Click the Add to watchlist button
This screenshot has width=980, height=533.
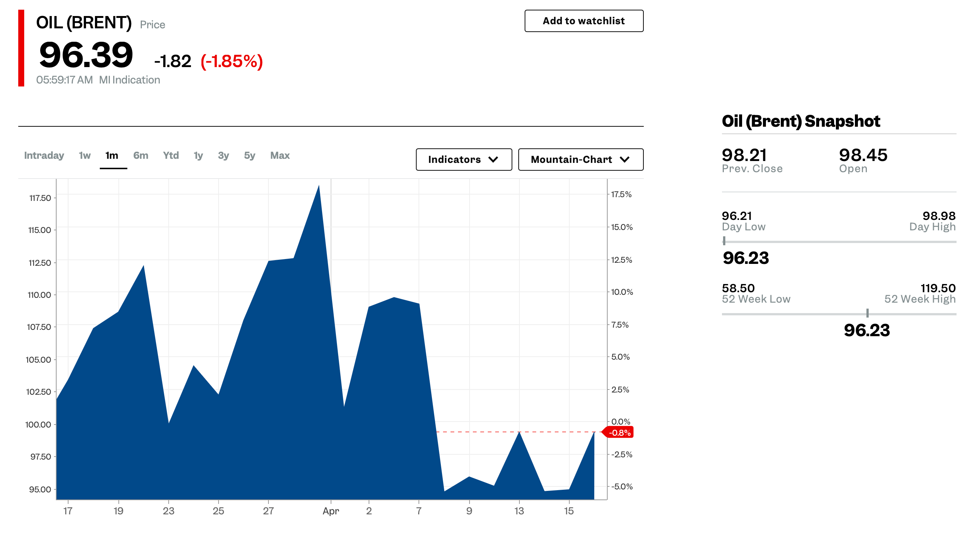pos(583,21)
